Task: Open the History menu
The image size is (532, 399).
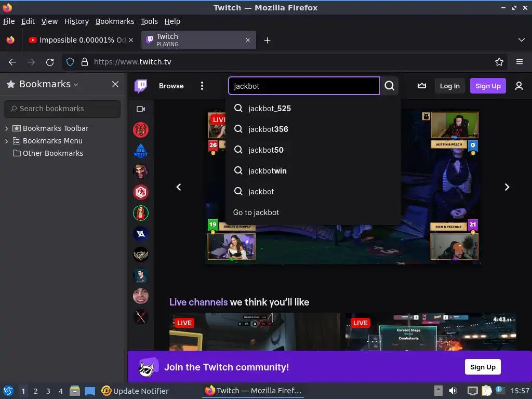Action: pyautogui.click(x=76, y=21)
